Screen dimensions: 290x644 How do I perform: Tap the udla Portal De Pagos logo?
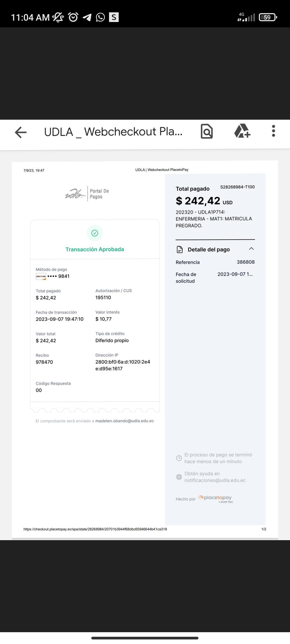tap(87, 194)
